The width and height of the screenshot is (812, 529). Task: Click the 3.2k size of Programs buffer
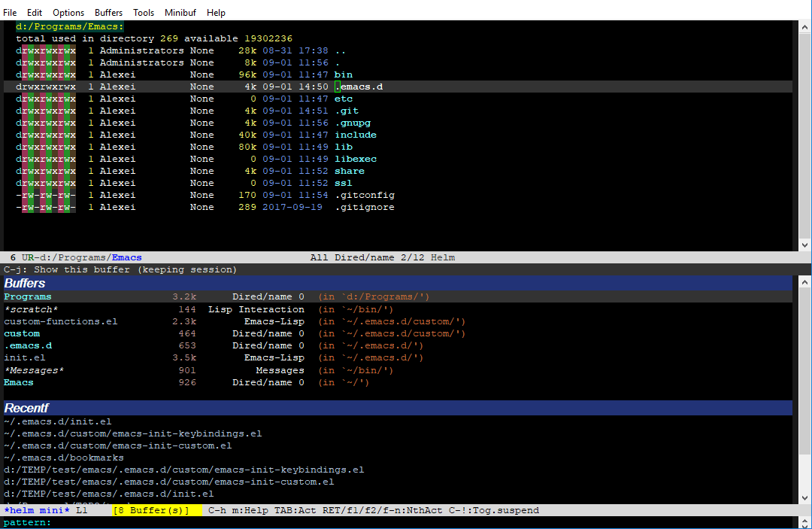(184, 297)
